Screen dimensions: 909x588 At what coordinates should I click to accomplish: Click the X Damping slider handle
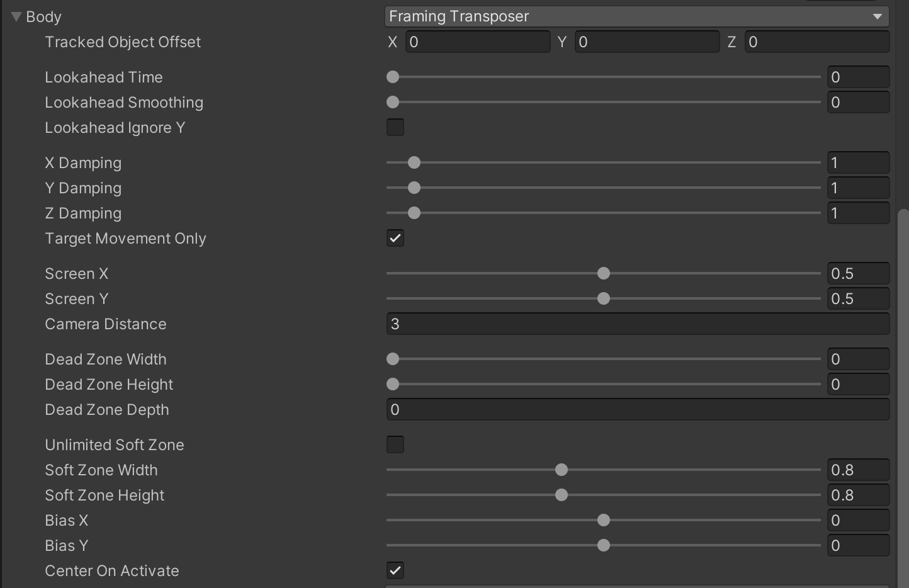click(414, 162)
